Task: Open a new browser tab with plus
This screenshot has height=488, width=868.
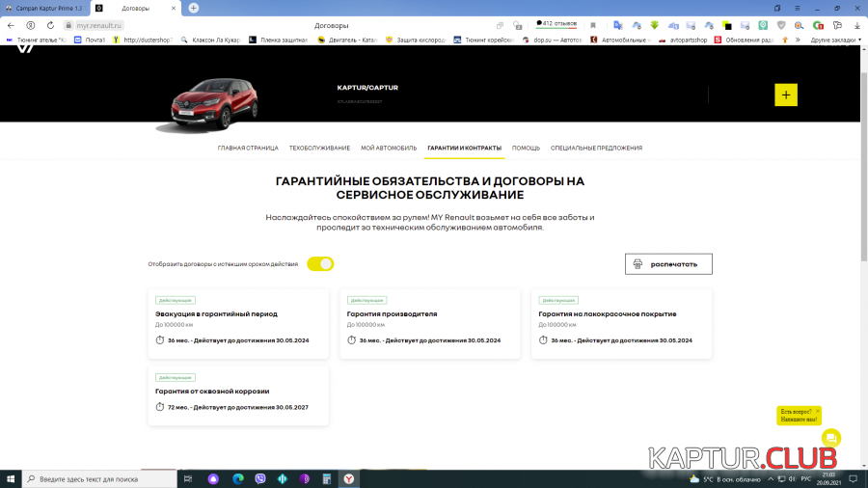Action: [193, 8]
